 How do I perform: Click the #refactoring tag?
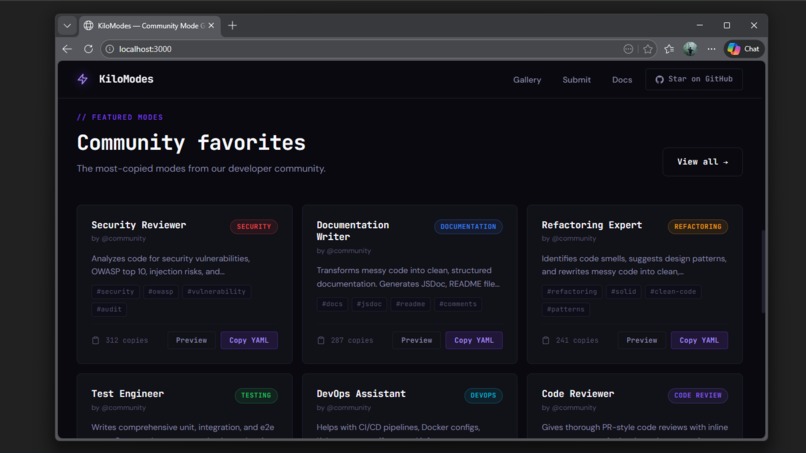click(x=572, y=292)
